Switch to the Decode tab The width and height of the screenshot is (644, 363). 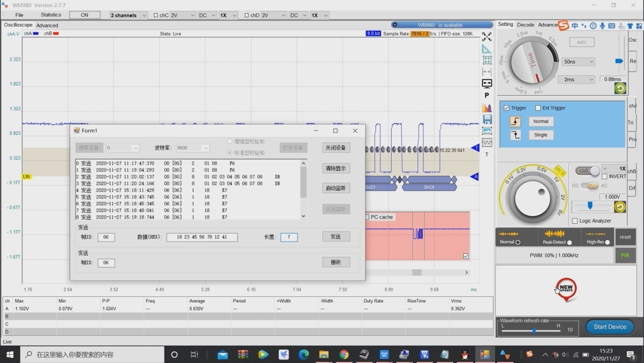tap(526, 24)
